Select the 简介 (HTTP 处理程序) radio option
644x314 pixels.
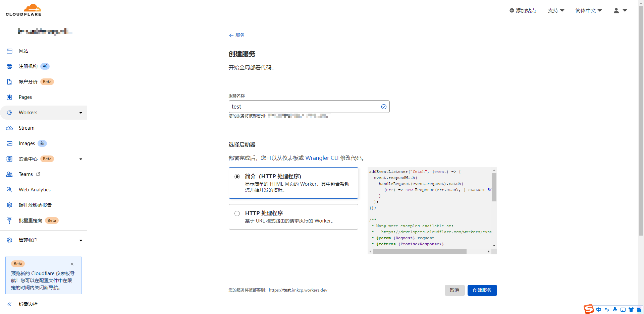coord(237,177)
